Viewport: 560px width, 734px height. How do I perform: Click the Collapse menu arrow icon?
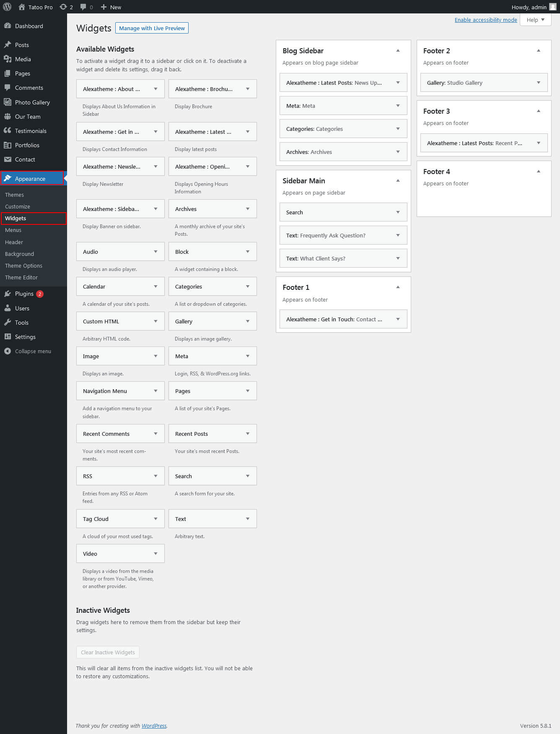pyautogui.click(x=8, y=351)
